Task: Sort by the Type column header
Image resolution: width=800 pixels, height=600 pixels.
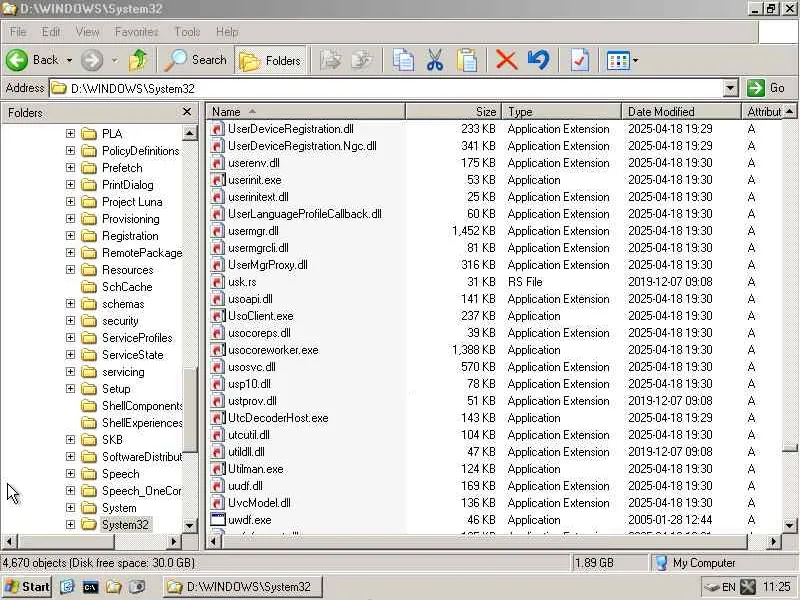Action: pos(561,112)
